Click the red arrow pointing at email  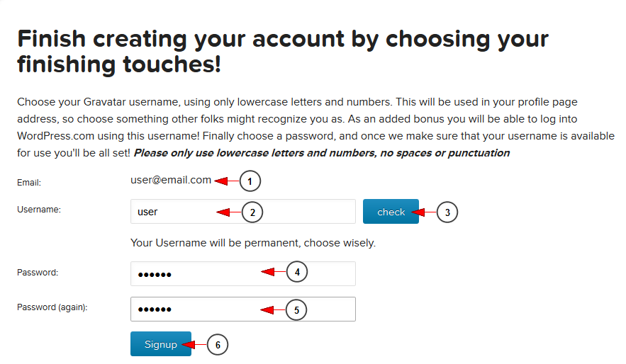tap(227, 181)
